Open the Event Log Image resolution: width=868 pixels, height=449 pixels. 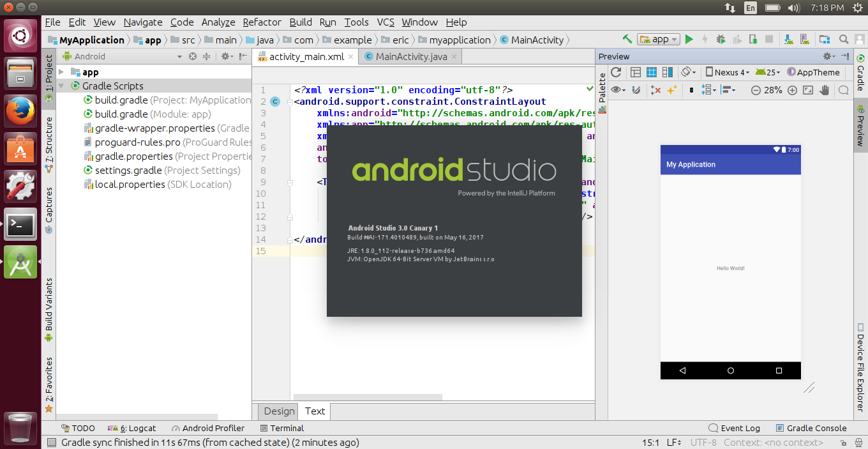pos(734,428)
